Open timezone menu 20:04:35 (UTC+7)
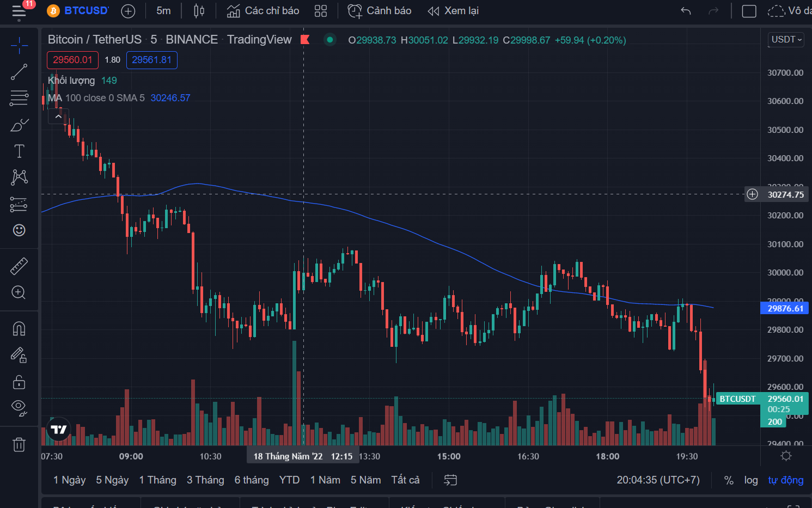The image size is (812, 508). tap(658, 480)
